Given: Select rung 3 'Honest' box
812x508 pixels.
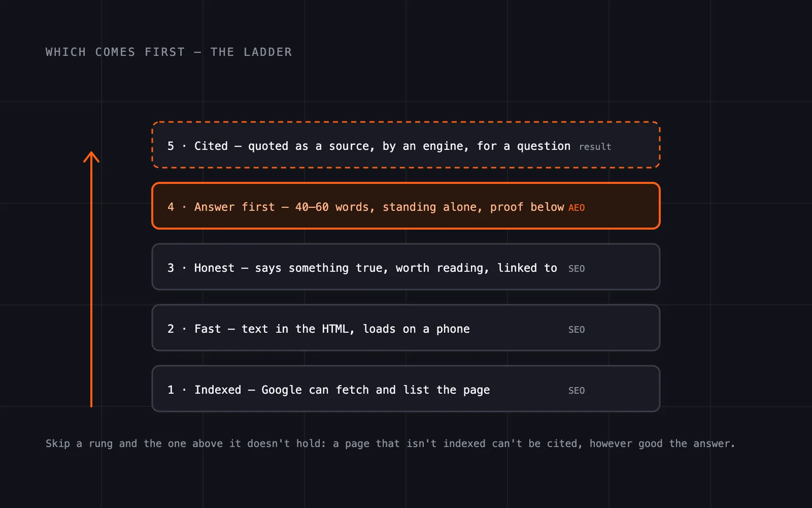Looking at the screenshot, I should coord(406,267).
